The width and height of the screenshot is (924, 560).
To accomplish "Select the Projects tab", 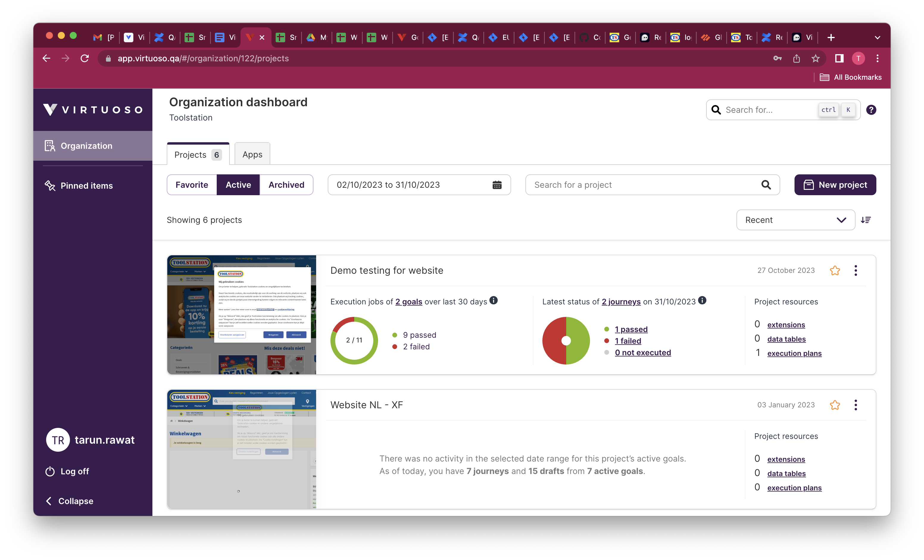I will (198, 154).
